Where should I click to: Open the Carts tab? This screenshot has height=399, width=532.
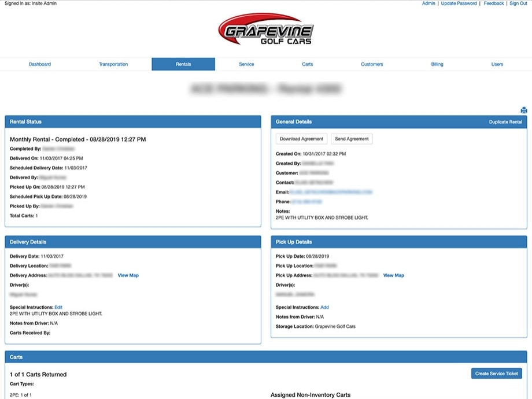[308, 64]
